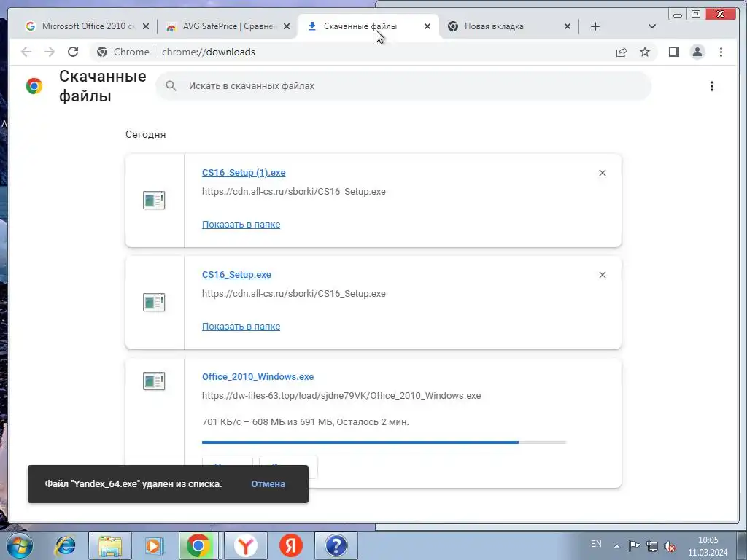Viewport: 747px width, 560px height.
Task: Close the Скачанные файлы tab
Action: tap(427, 27)
